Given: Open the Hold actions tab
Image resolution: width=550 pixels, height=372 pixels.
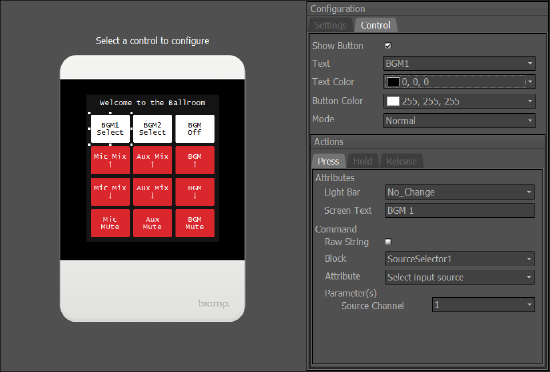Looking at the screenshot, I should point(362,161).
